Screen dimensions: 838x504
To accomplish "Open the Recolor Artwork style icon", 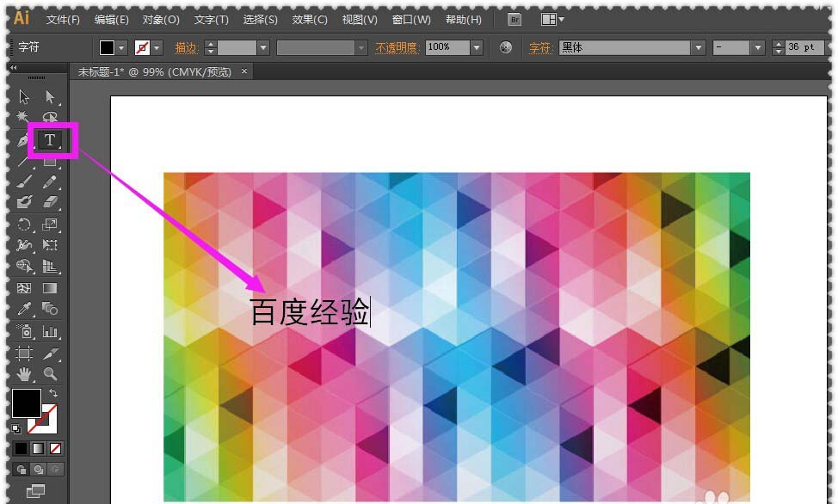I will click(x=505, y=47).
